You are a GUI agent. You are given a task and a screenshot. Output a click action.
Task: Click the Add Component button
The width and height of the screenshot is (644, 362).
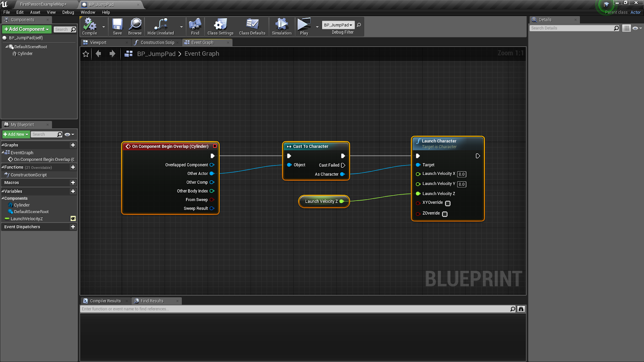(26, 29)
